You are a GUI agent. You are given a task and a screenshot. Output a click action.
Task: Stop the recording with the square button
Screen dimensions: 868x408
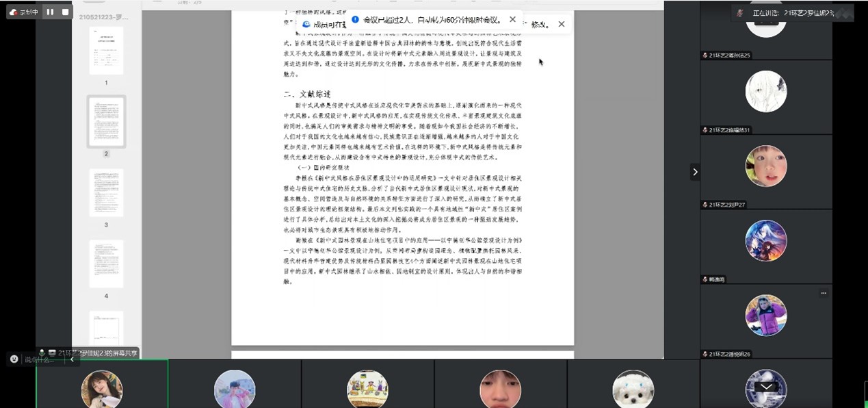(66, 12)
